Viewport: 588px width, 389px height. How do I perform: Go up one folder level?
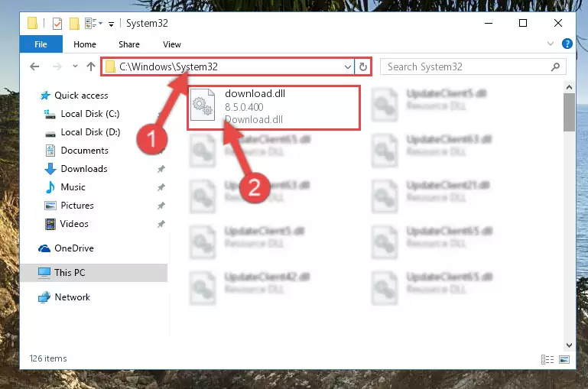click(x=91, y=66)
